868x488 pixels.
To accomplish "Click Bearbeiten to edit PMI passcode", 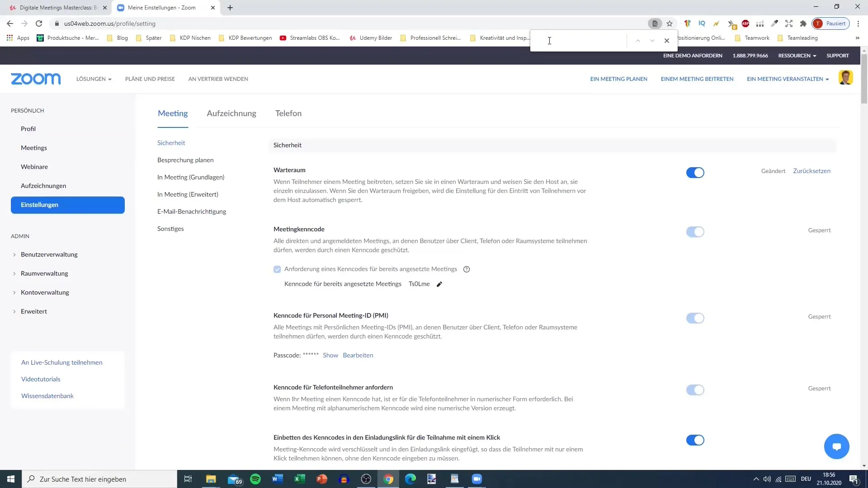I will tap(359, 355).
